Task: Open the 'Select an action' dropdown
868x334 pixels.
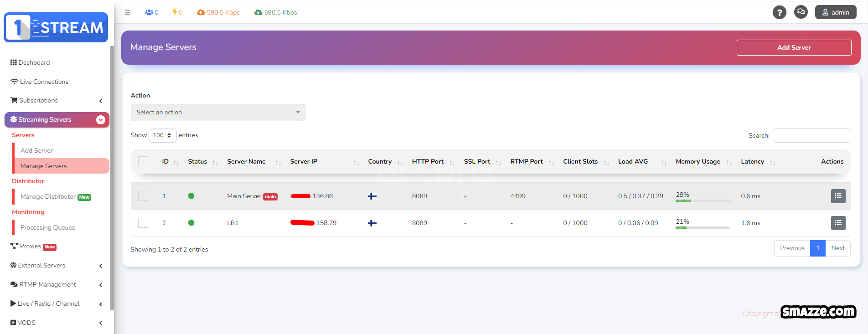Action: pyautogui.click(x=218, y=113)
